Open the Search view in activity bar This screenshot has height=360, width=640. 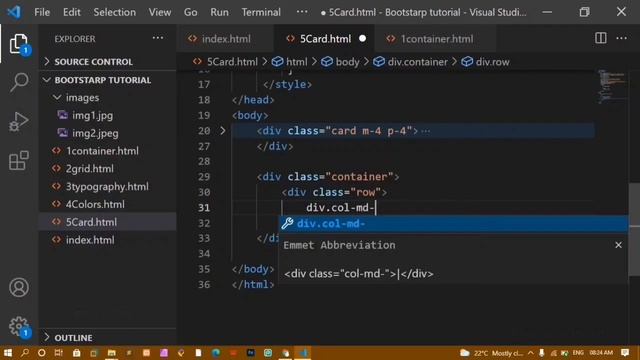(19, 82)
